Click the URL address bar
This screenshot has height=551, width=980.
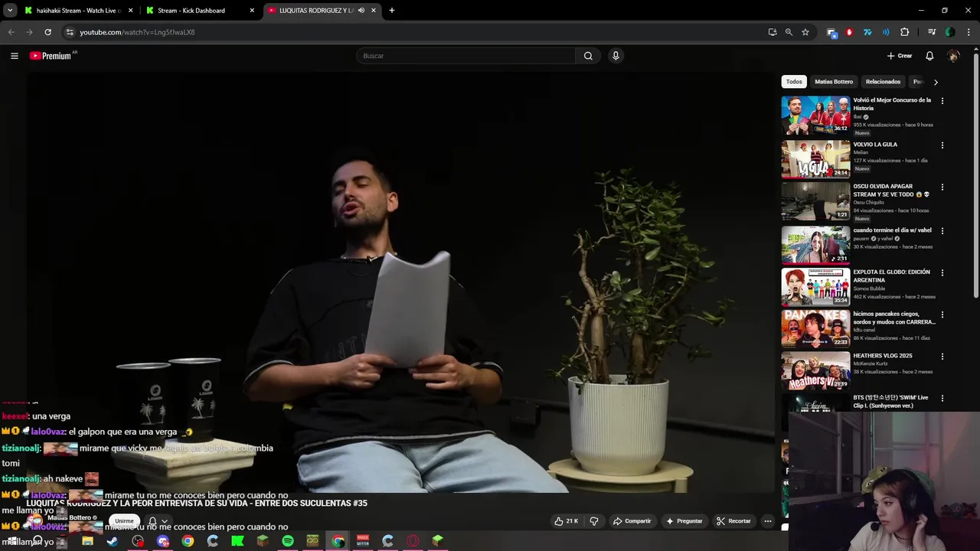(x=413, y=32)
